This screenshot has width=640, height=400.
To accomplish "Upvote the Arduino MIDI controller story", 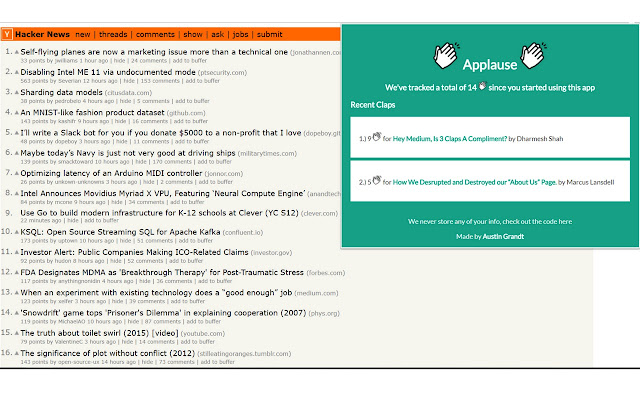I will pyautogui.click(x=17, y=173).
